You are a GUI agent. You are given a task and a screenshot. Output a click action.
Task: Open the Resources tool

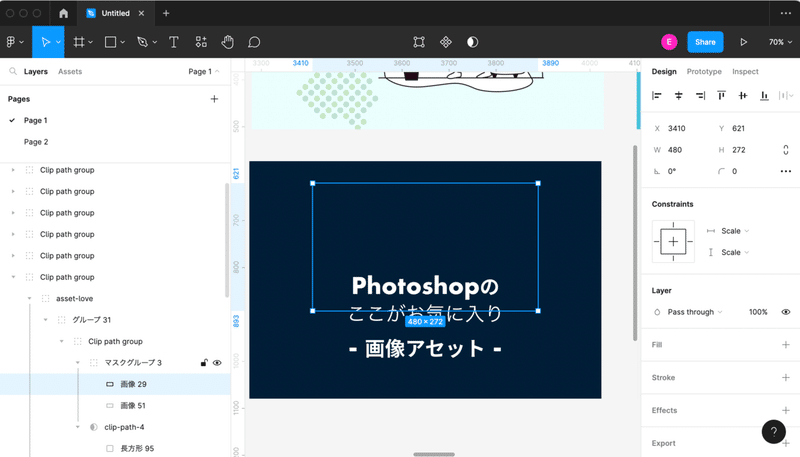point(201,42)
